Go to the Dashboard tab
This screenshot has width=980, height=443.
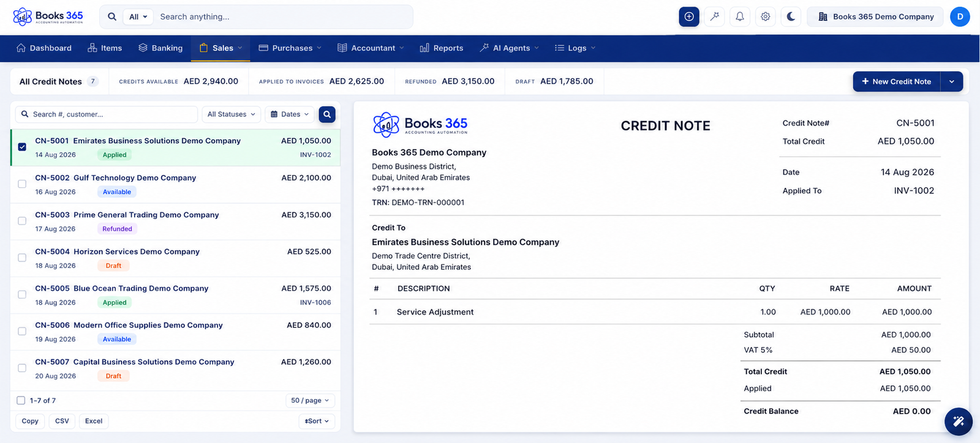pyautogui.click(x=44, y=48)
